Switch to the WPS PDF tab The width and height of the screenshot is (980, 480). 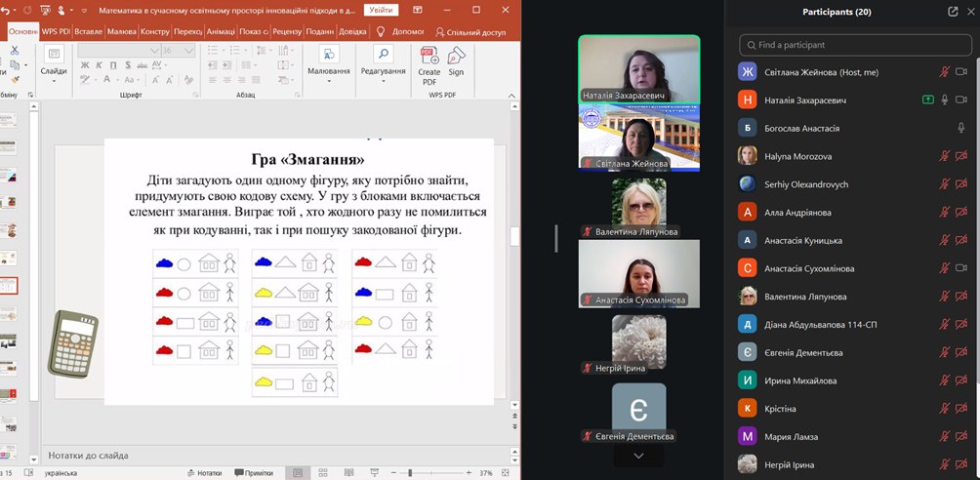tap(57, 31)
